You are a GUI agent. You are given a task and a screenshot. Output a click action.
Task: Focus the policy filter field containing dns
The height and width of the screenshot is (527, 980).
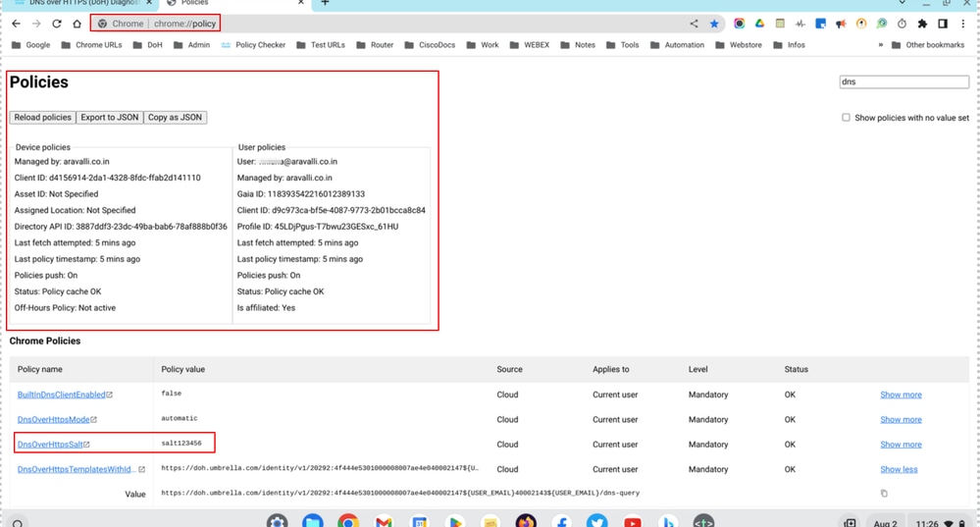coord(903,81)
